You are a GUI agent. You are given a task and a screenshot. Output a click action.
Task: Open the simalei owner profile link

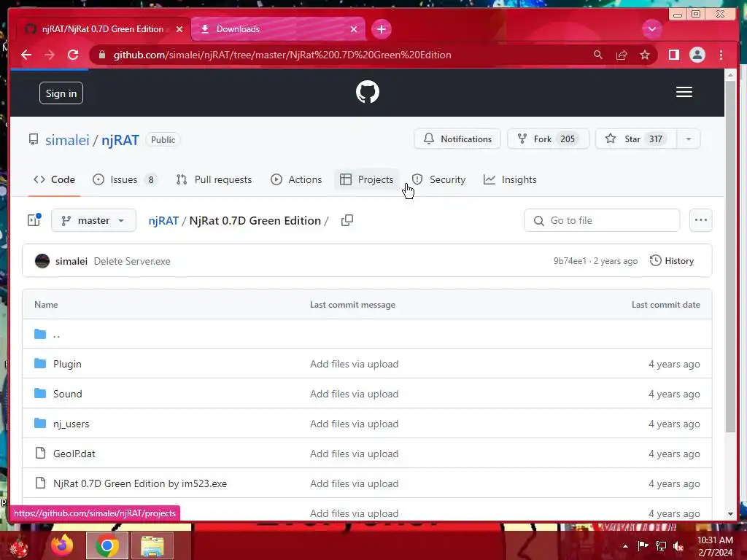coord(67,140)
